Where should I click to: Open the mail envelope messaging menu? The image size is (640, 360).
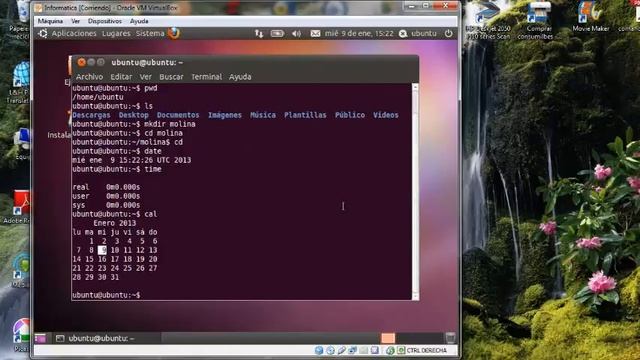315,34
